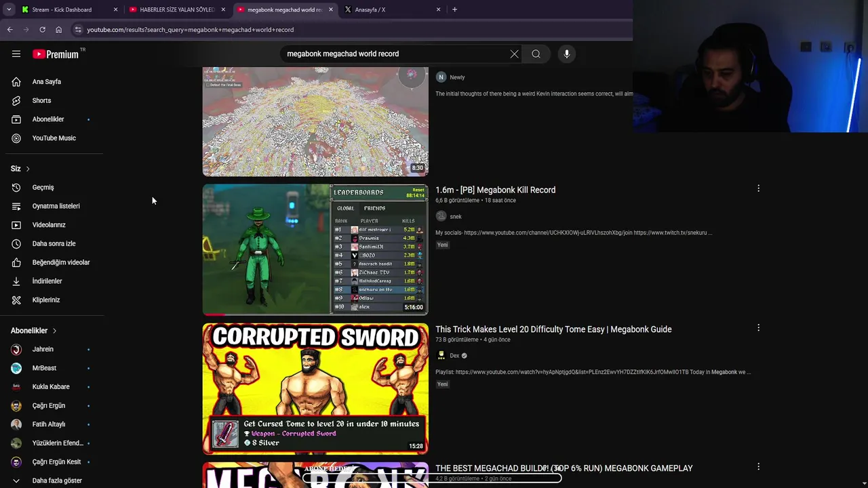Image resolution: width=868 pixels, height=488 pixels.
Task: Open options menu for BEST MEGACHAD BUILD video
Action: click(x=758, y=467)
